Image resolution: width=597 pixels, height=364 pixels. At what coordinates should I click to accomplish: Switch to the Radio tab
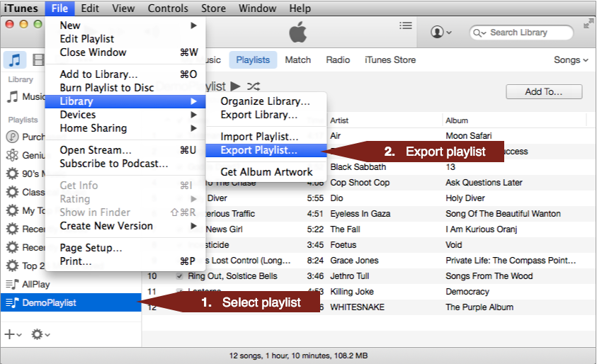click(x=338, y=59)
